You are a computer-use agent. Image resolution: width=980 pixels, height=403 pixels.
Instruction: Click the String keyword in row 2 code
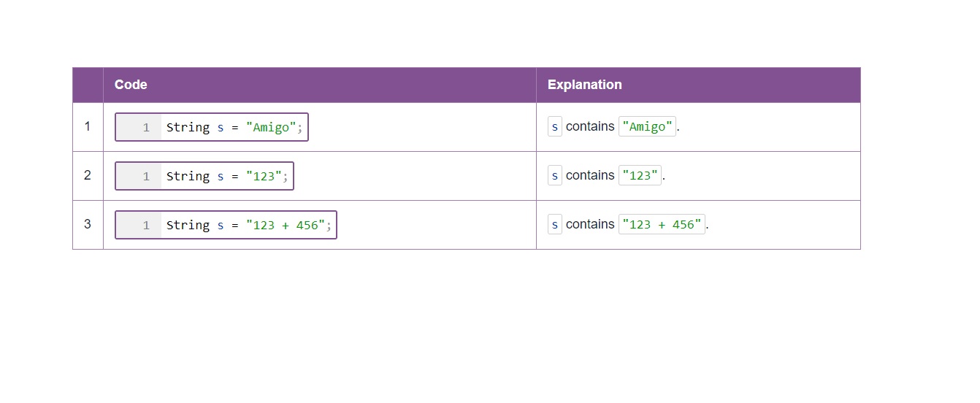coord(188,176)
